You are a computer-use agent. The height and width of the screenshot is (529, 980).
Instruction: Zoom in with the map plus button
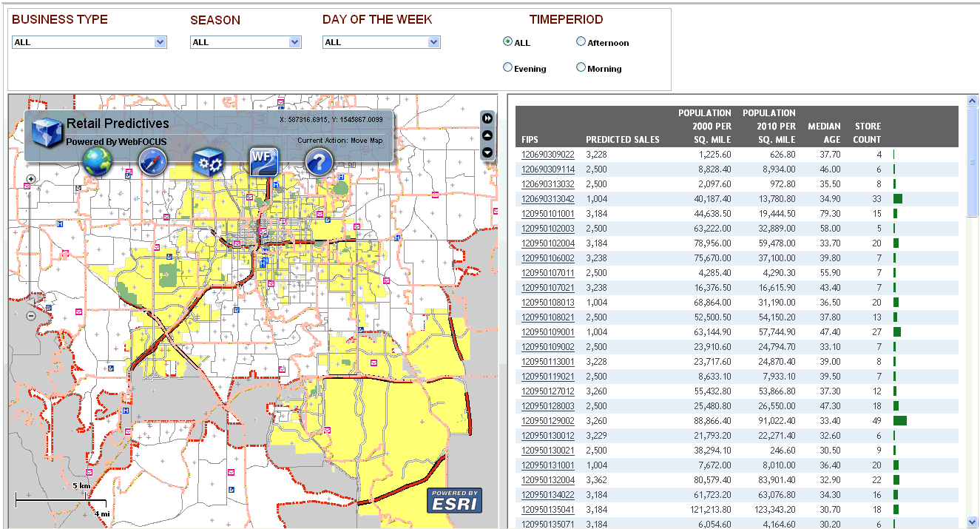[31, 179]
